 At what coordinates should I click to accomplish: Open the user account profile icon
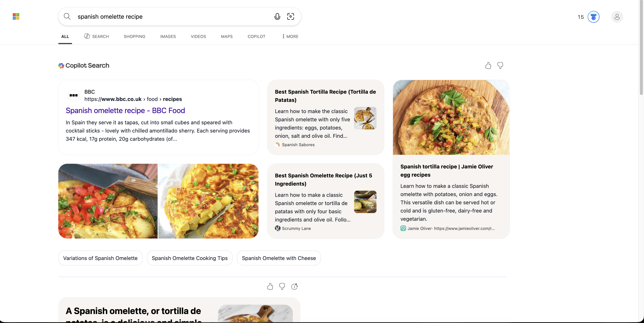coord(617,17)
